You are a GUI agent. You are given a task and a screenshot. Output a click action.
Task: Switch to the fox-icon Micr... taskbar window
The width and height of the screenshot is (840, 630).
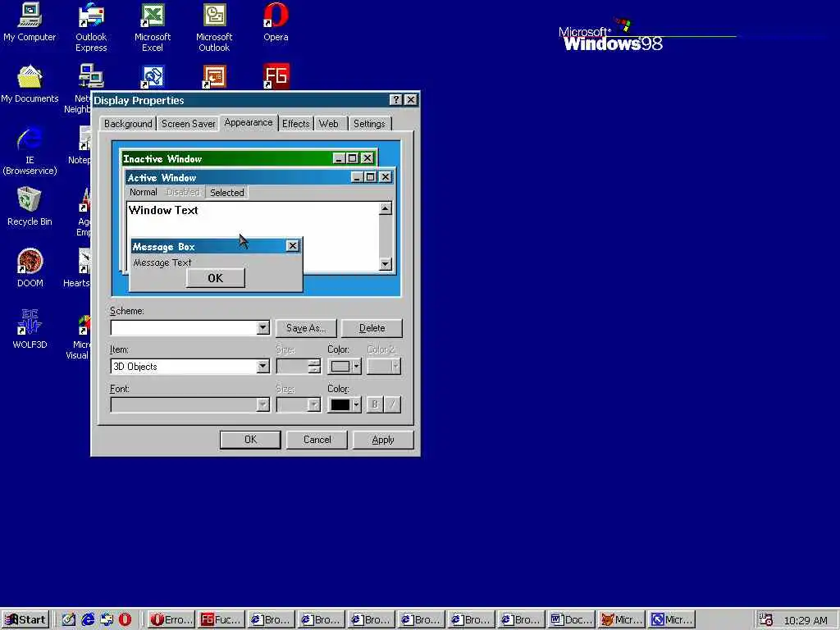[x=621, y=620]
